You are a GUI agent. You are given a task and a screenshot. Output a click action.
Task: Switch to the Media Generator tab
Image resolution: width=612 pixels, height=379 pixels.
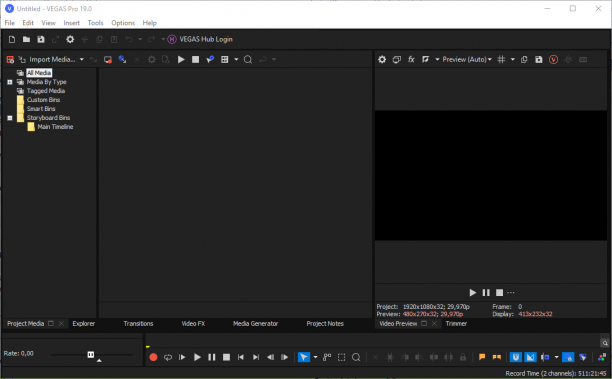[255, 324]
